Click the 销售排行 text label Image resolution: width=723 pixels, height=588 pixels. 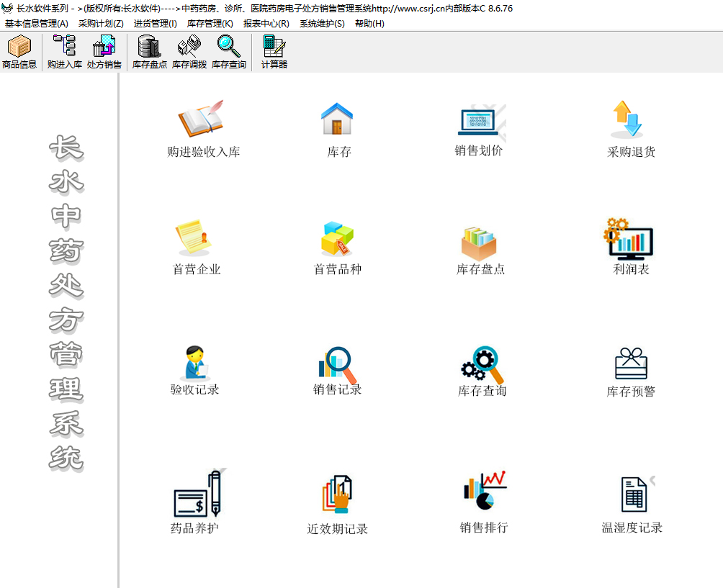point(484,527)
